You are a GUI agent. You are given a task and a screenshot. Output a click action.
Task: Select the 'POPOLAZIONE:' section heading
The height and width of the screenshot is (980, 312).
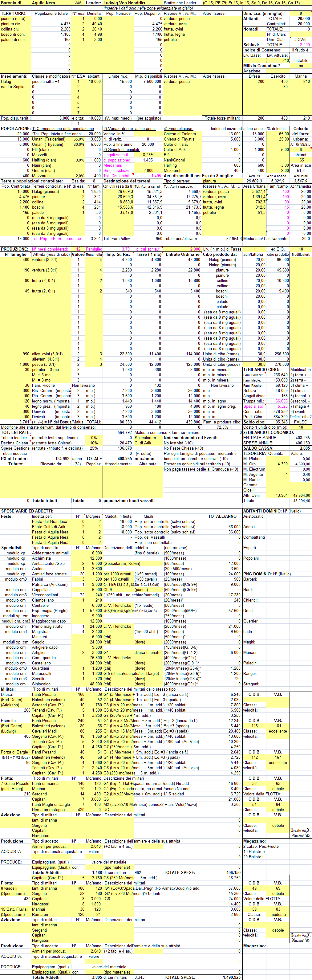(16, 129)
